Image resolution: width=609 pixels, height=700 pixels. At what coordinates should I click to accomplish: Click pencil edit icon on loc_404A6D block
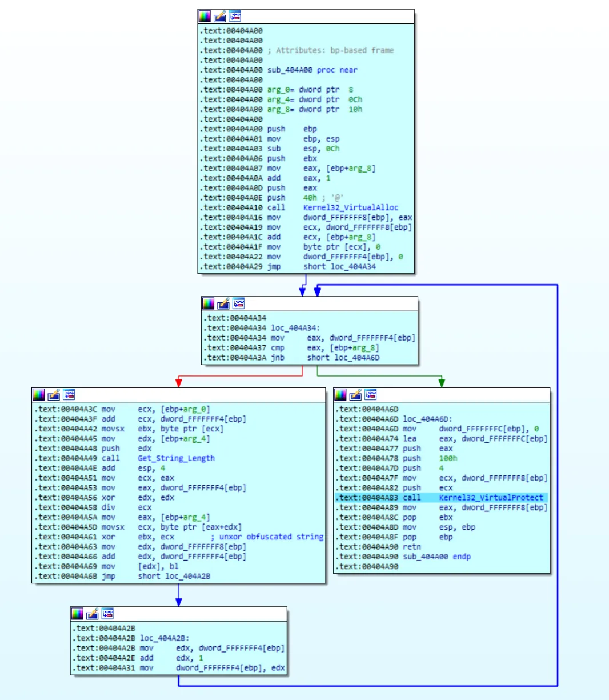(356, 394)
